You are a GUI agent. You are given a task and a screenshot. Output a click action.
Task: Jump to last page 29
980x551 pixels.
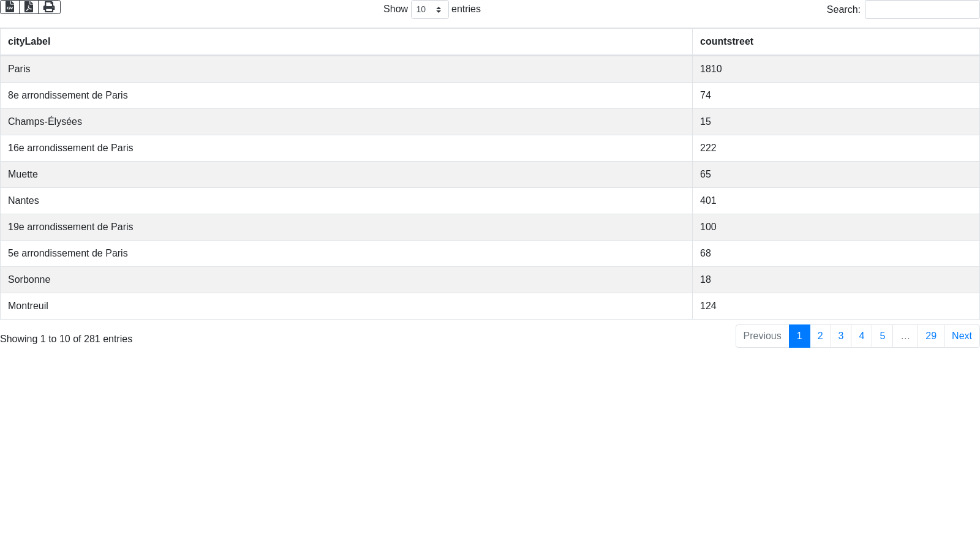[930, 336]
